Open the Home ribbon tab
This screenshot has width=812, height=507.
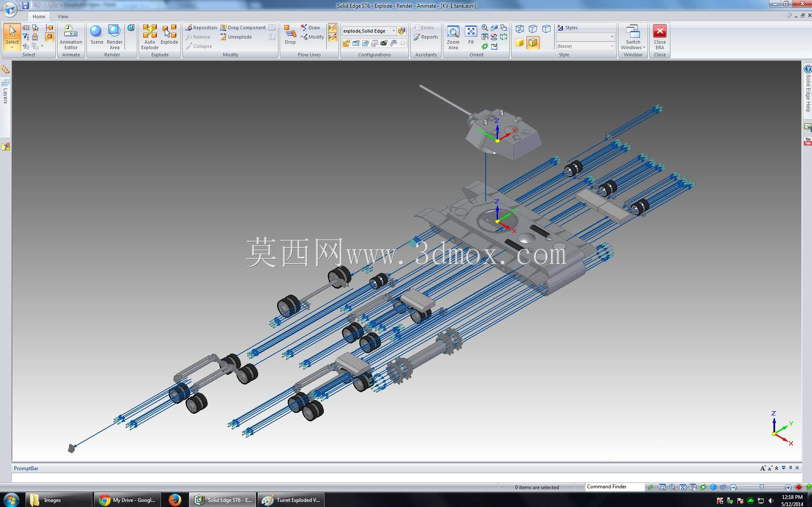[x=39, y=17]
